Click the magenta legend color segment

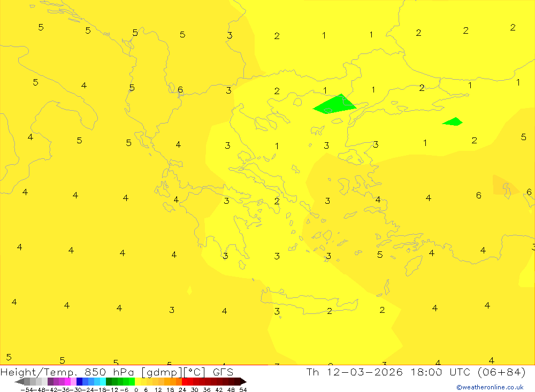(x=67, y=381)
